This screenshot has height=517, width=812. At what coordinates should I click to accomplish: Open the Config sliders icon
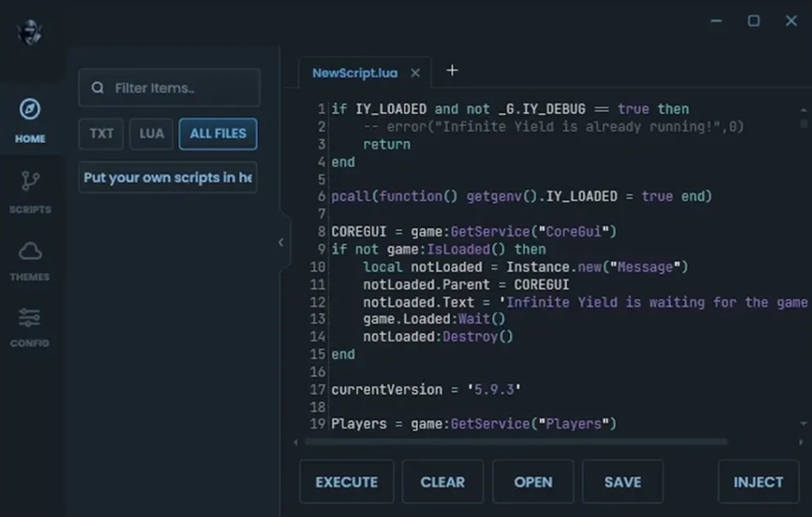pyautogui.click(x=30, y=317)
